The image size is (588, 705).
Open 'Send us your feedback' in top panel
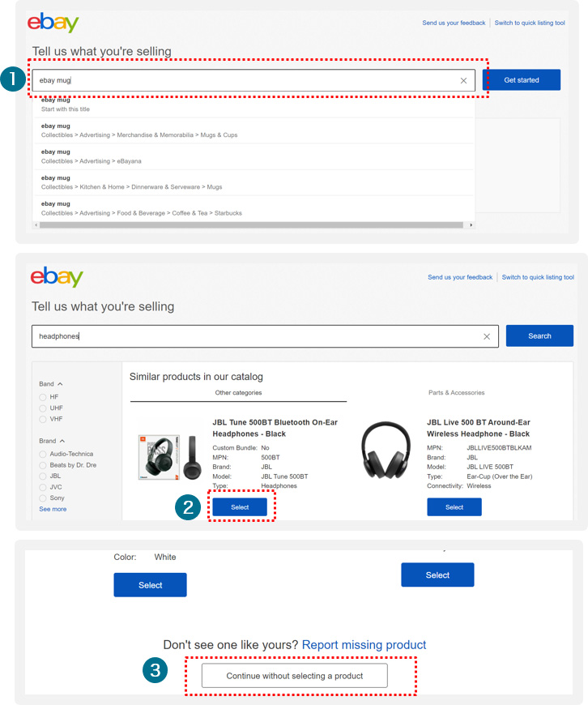pos(454,23)
